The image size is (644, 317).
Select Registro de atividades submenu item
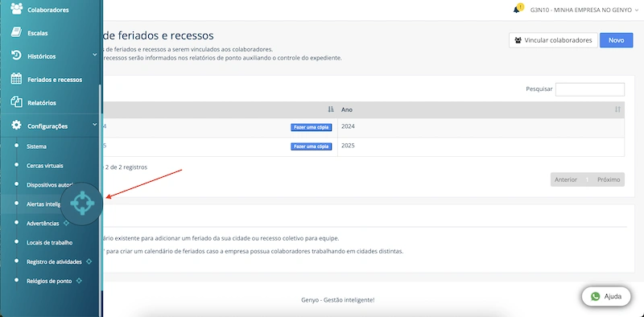(54, 261)
